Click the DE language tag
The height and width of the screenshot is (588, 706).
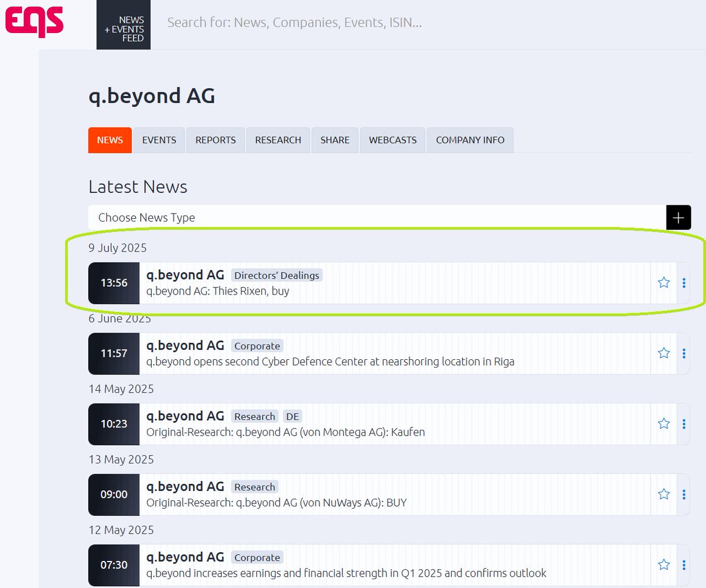(292, 416)
